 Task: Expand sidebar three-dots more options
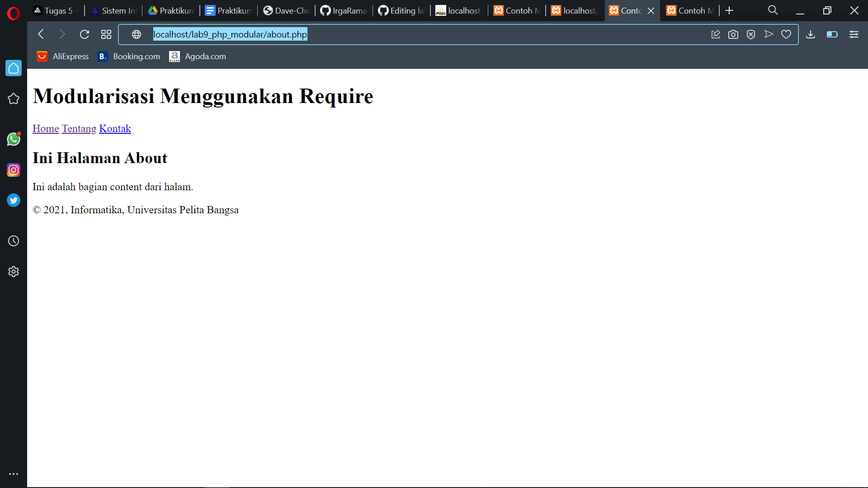click(x=14, y=474)
